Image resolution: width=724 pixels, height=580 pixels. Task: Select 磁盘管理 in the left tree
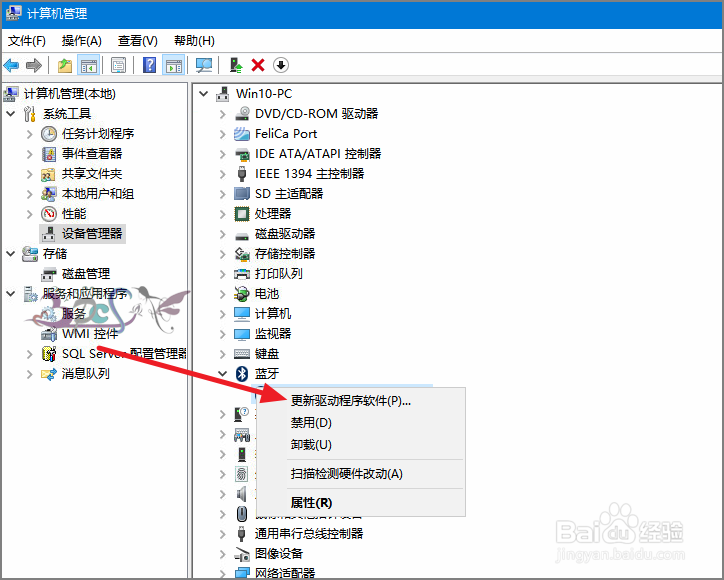pos(86,274)
